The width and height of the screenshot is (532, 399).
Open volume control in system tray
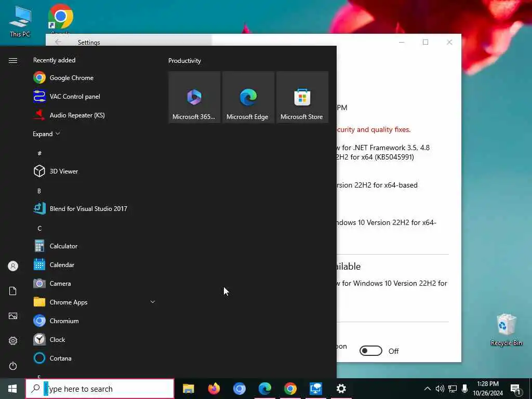pyautogui.click(x=440, y=389)
